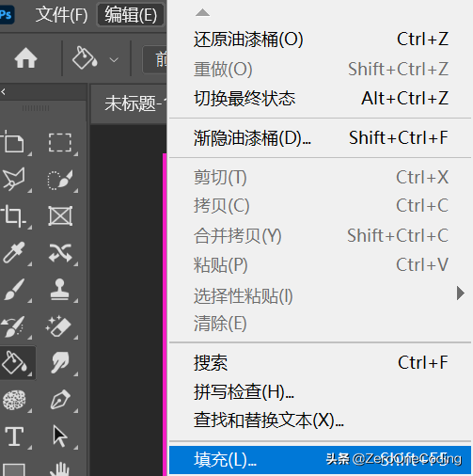The image size is (473, 476).
Task: Select the Path Selection tool
Action: pyautogui.click(x=59, y=436)
